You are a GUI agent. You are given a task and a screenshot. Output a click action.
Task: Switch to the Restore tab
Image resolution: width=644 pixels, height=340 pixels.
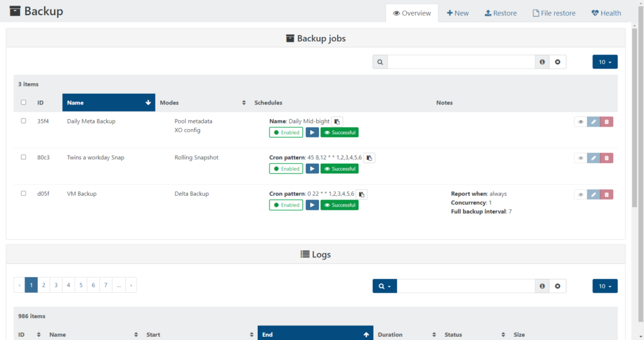point(501,13)
